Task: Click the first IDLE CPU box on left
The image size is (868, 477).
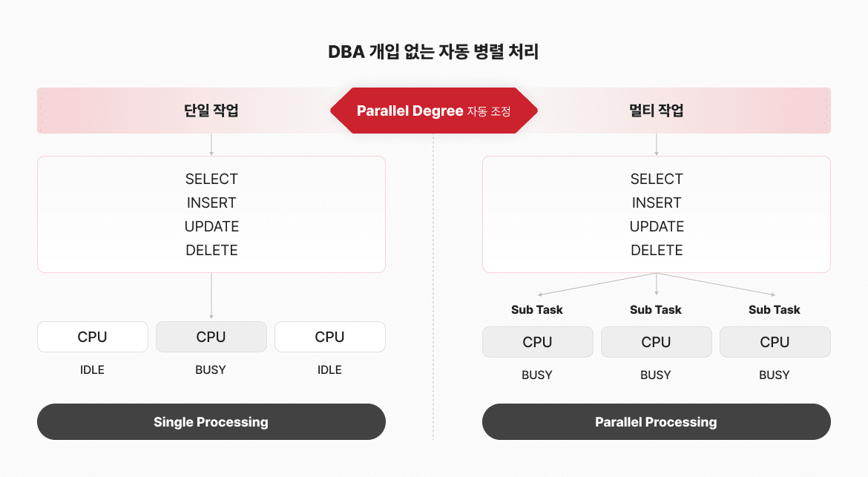Action: 93,337
